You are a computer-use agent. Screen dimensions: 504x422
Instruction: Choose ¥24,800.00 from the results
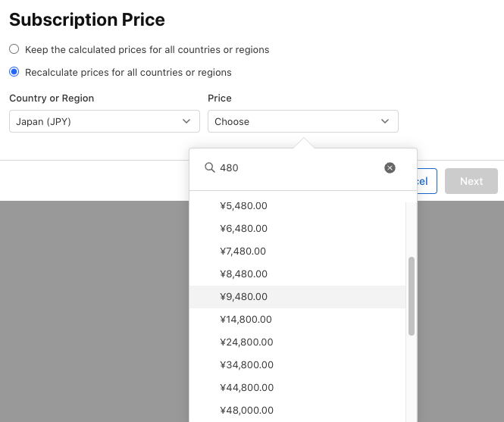[x=246, y=342]
